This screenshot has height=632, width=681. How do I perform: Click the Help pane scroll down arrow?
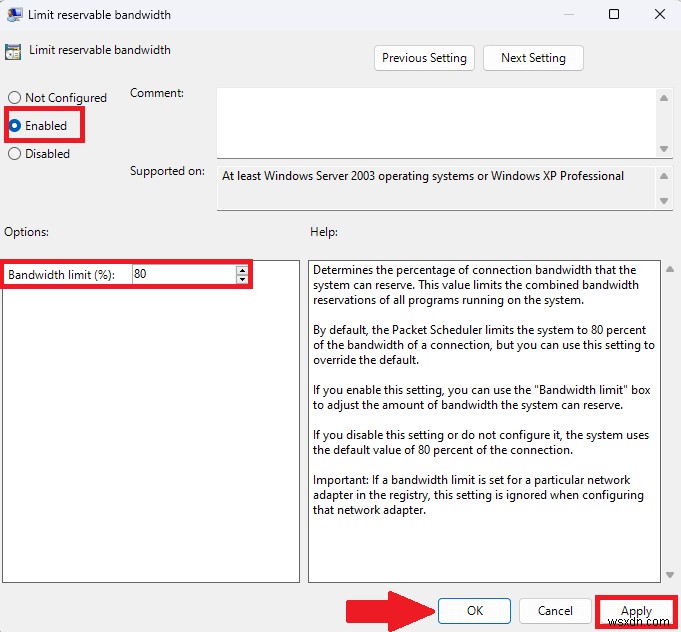pyautogui.click(x=670, y=575)
